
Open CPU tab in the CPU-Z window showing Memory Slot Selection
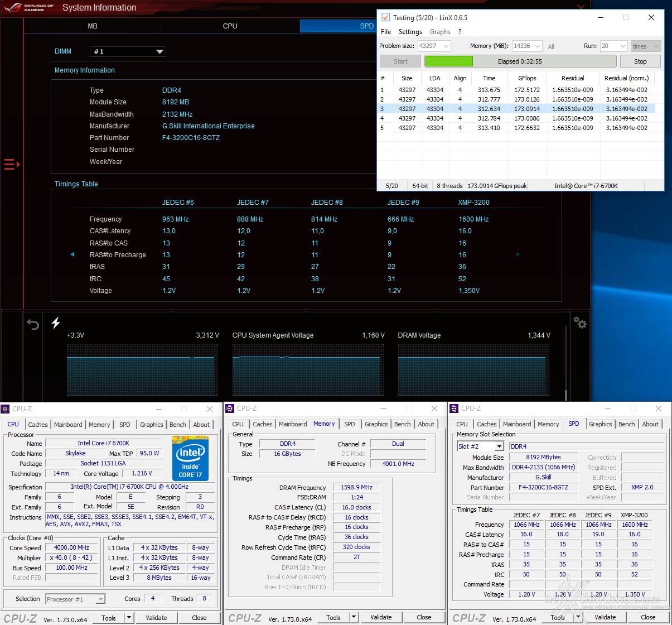click(462, 424)
